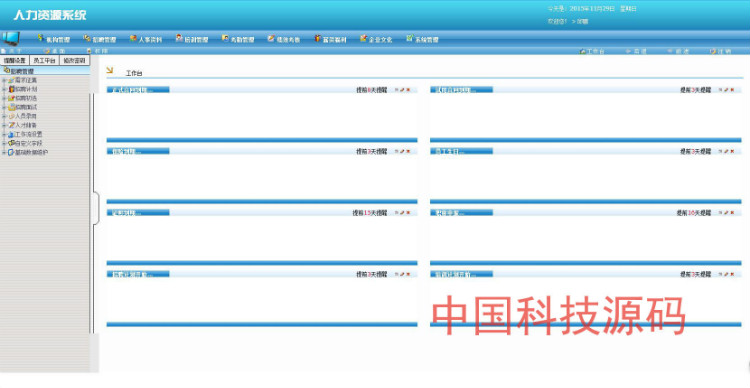Expand the 人才储备 tree node
The image size is (750, 388).
click(4, 125)
